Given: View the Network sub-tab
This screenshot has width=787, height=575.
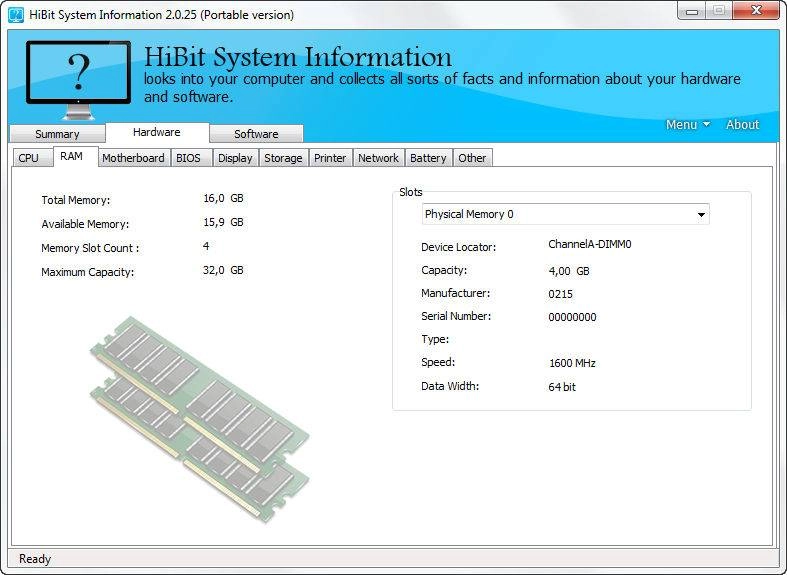Looking at the screenshot, I should (378, 158).
